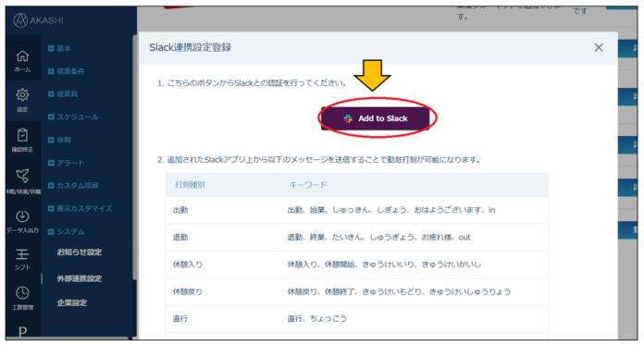Screen dimensions: 644x345
Task: Click the P icon in sidebar
Action: pyautogui.click(x=22, y=331)
